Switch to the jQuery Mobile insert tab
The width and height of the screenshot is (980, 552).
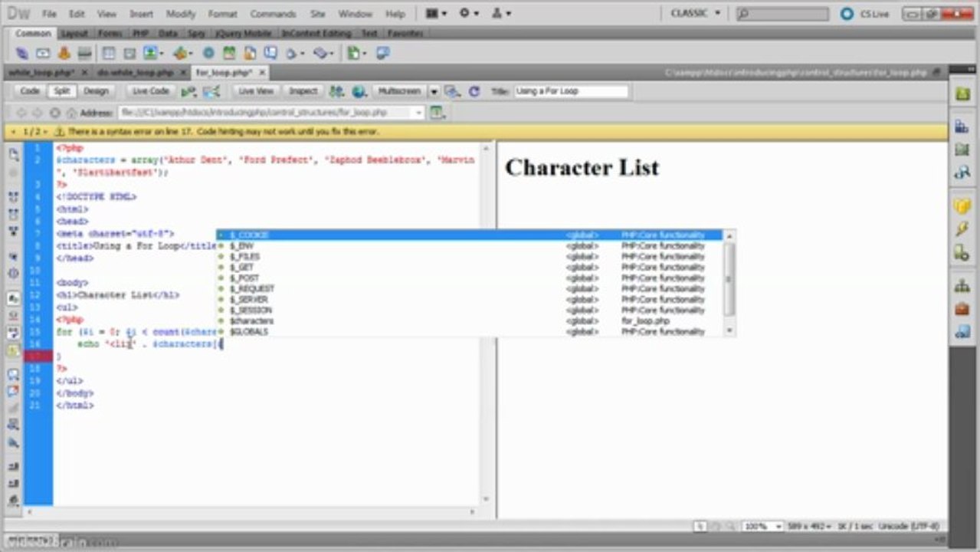tap(244, 34)
